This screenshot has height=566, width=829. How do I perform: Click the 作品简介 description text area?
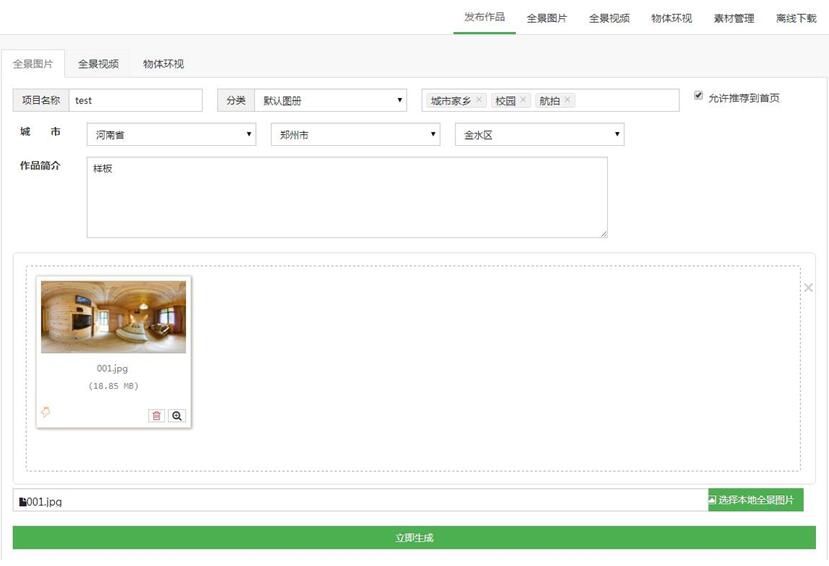(x=346, y=197)
